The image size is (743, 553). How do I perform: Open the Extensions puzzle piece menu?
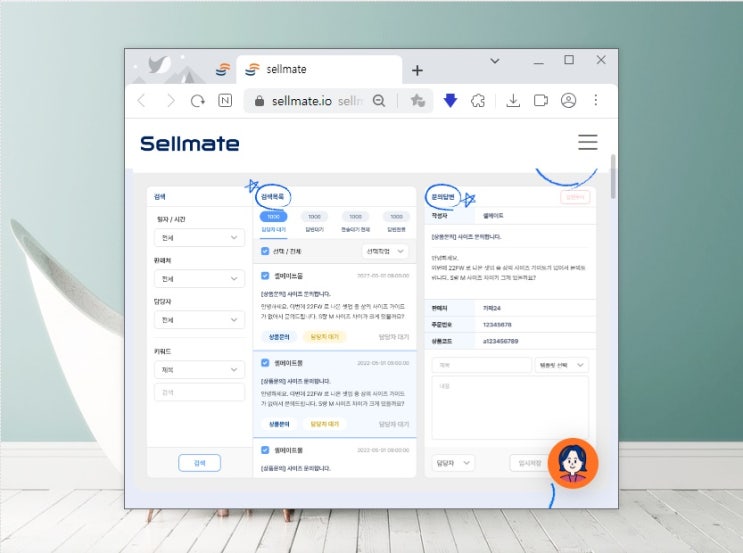click(x=478, y=100)
